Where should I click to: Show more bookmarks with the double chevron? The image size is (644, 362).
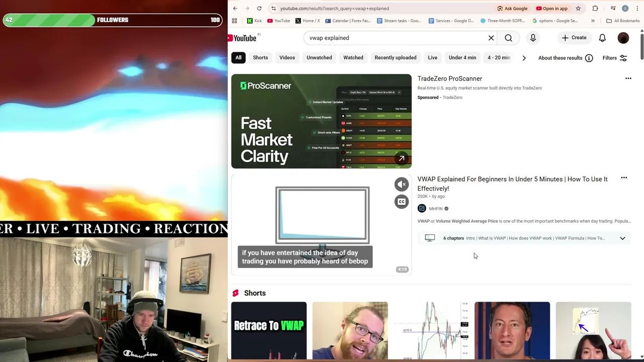click(x=593, y=21)
